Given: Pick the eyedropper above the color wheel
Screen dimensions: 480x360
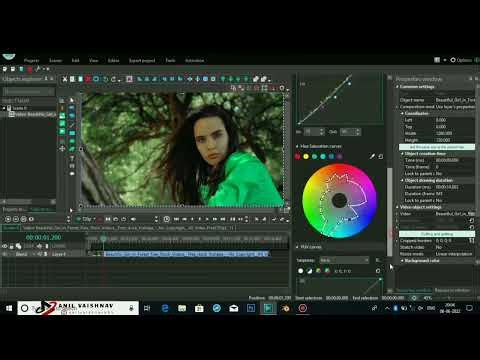Looking at the screenshot, I should pos(372,156).
